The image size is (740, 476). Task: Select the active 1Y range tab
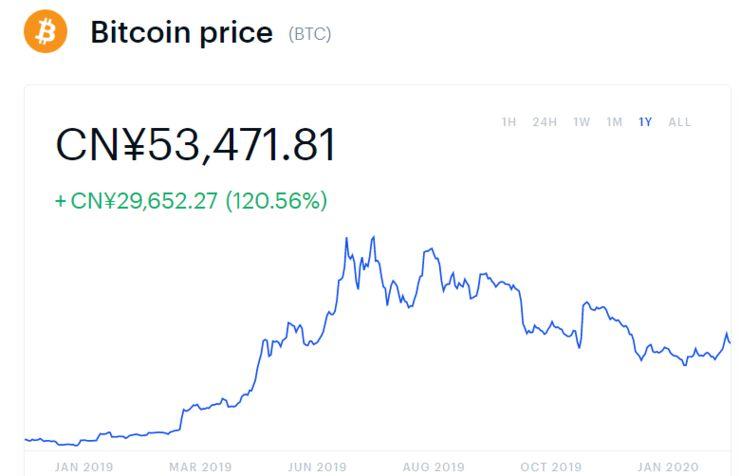[x=646, y=122]
